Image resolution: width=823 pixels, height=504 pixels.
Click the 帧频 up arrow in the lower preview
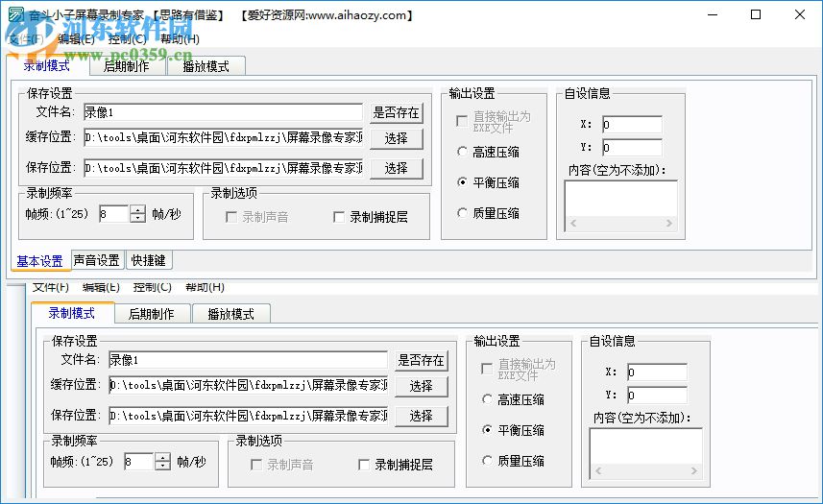coord(162,457)
